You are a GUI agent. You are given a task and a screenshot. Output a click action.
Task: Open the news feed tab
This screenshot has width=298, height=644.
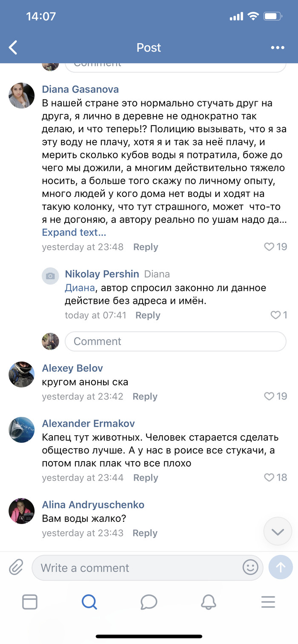tap(30, 602)
